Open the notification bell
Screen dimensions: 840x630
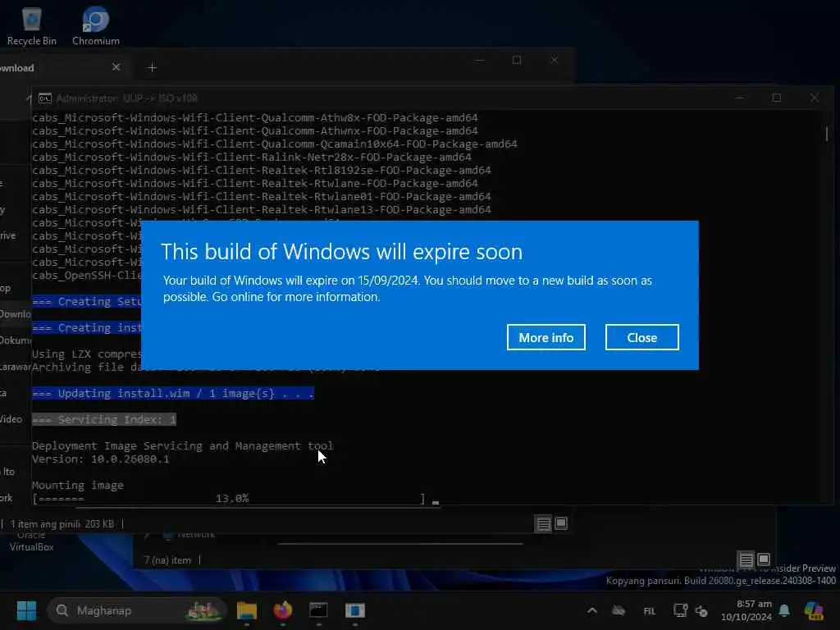click(784, 610)
